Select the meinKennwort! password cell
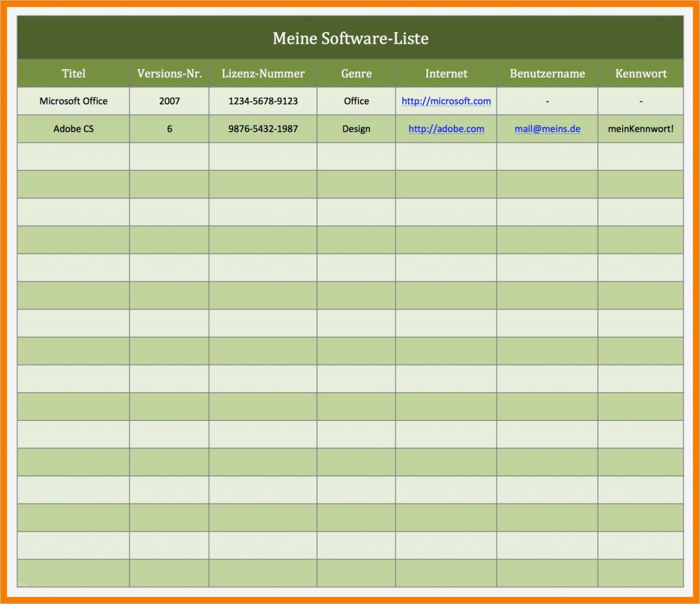Screen dimensions: 700x604 641,128
